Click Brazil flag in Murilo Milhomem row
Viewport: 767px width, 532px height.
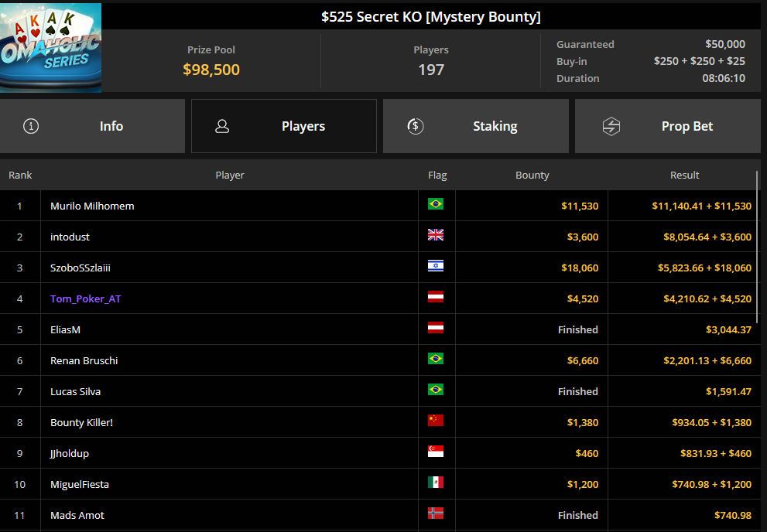click(x=435, y=203)
